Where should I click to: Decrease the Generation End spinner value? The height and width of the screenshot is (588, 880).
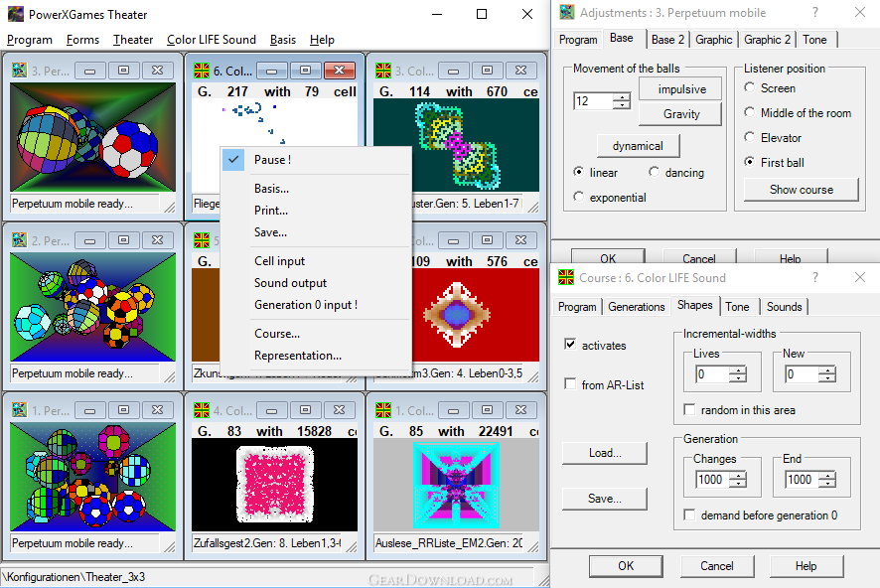824,484
